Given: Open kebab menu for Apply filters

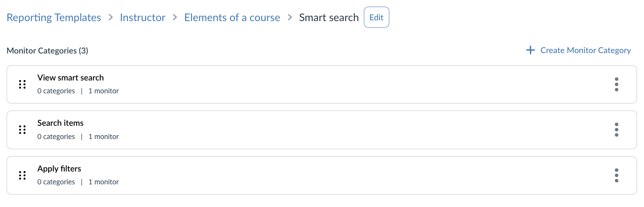Looking at the screenshot, I should point(616,175).
